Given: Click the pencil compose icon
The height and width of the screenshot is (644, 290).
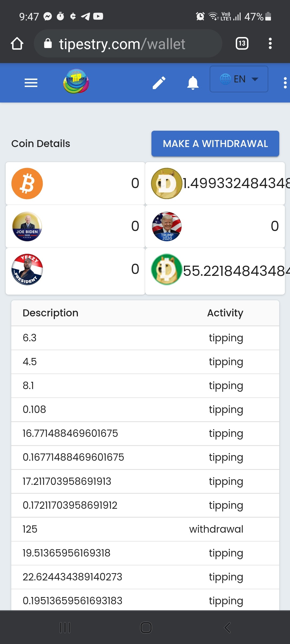Looking at the screenshot, I should (159, 83).
